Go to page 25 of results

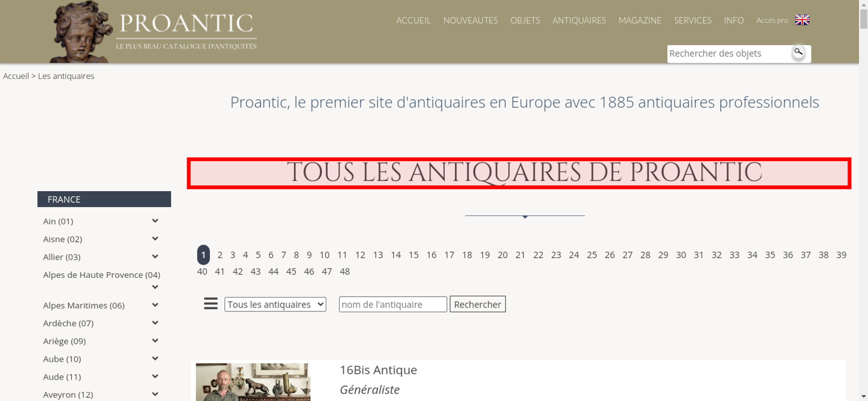pyautogui.click(x=592, y=255)
